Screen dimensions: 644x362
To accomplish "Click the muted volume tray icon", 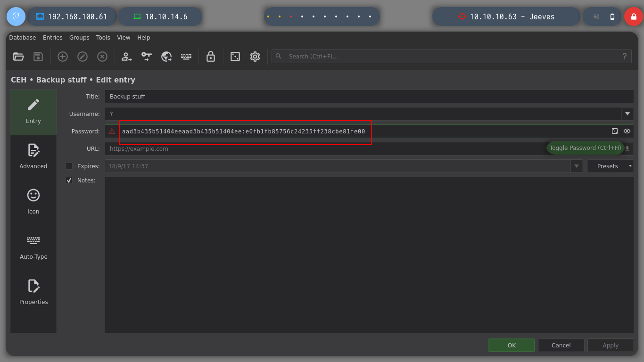I will [596, 16].
